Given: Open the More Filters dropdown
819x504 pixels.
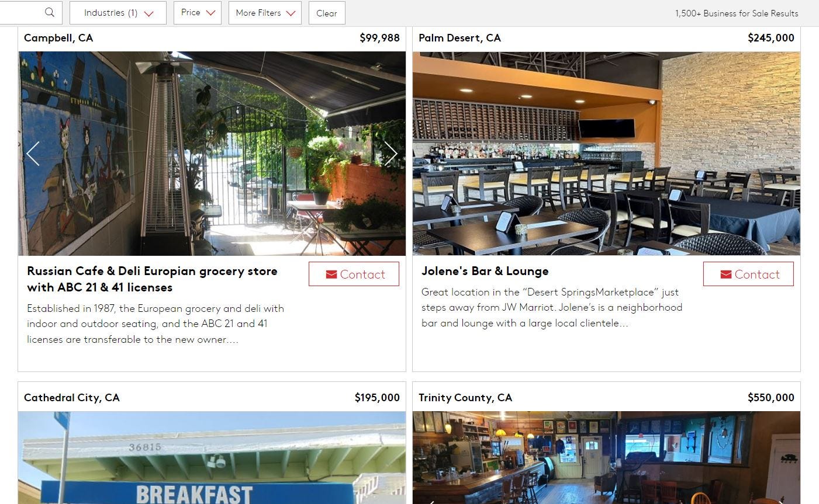Looking at the screenshot, I should coord(265,13).
